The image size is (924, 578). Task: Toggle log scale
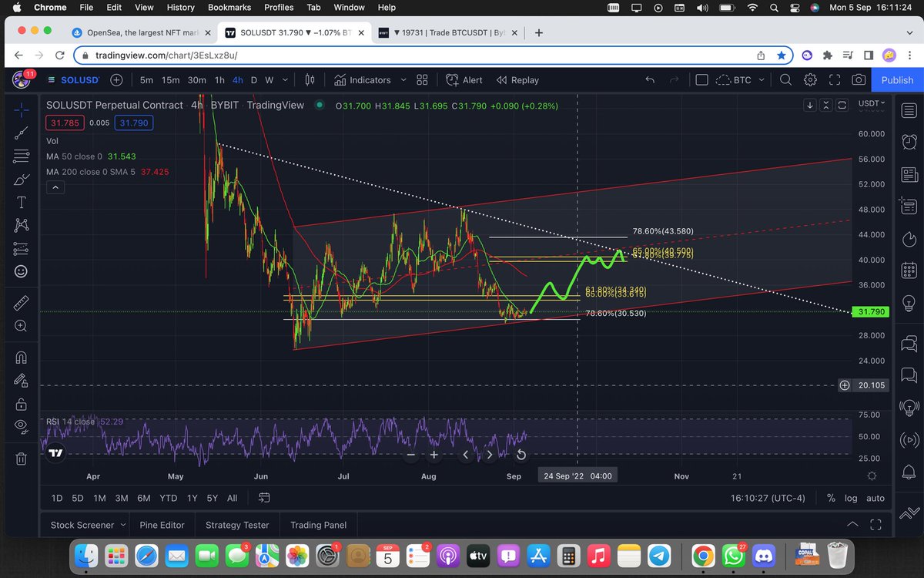pyautogui.click(x=851, y=498)
